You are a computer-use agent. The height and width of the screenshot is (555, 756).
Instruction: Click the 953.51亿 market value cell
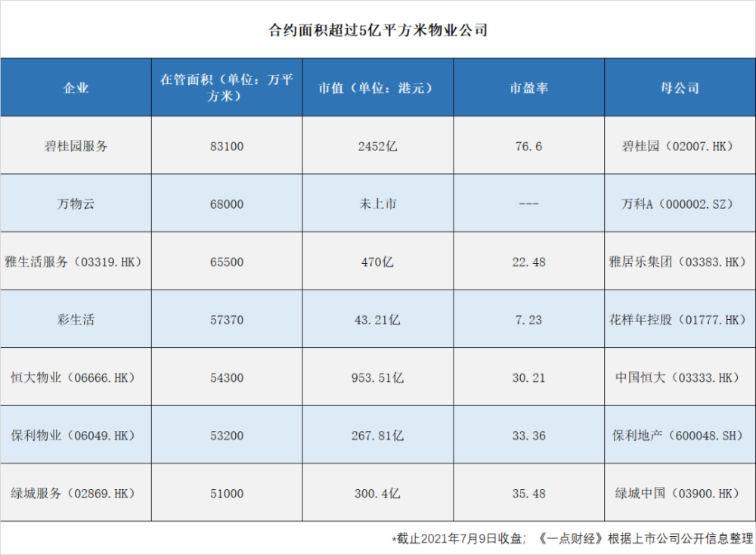pyautogui.click(x=377, y=377)
